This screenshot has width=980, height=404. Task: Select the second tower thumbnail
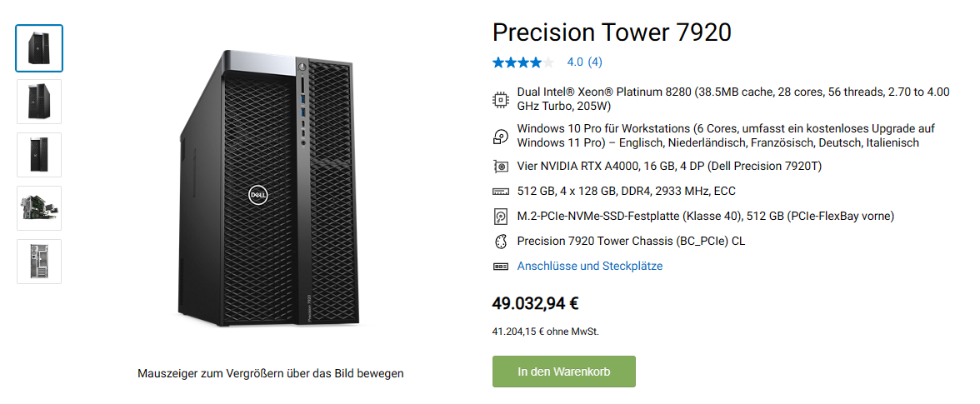(x=39, y=102)
